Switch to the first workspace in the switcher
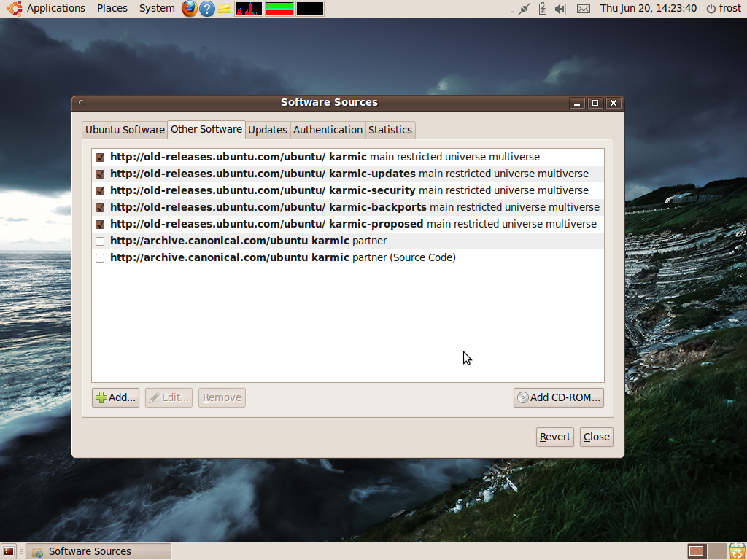This screenshot has height=560, width=747. (697, 551)
